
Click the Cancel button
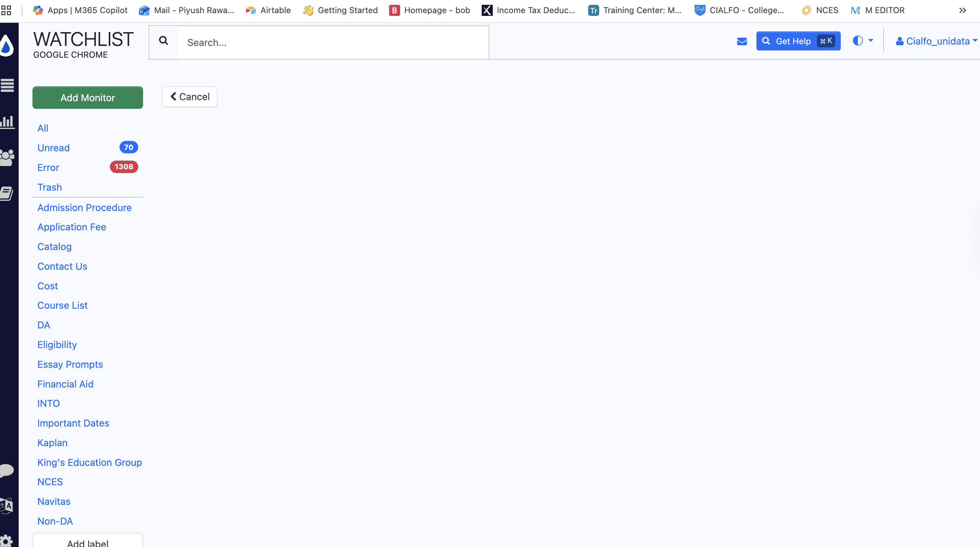189,97
